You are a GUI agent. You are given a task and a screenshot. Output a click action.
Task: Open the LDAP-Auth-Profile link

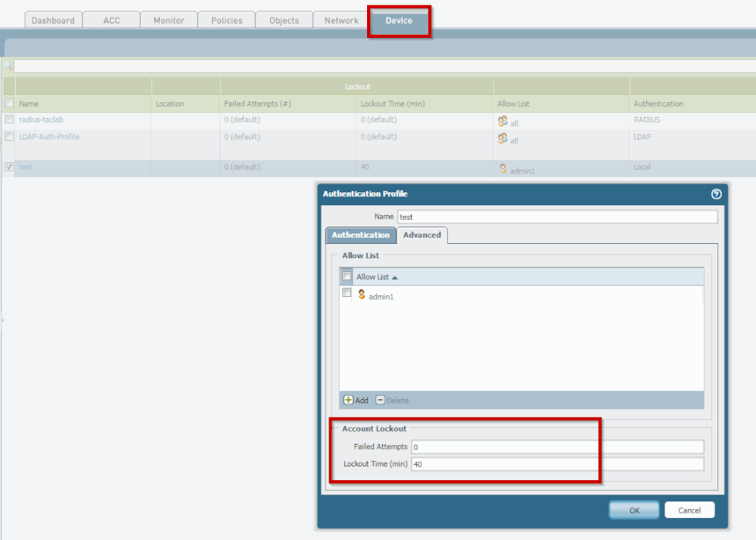tap(49, 137)
